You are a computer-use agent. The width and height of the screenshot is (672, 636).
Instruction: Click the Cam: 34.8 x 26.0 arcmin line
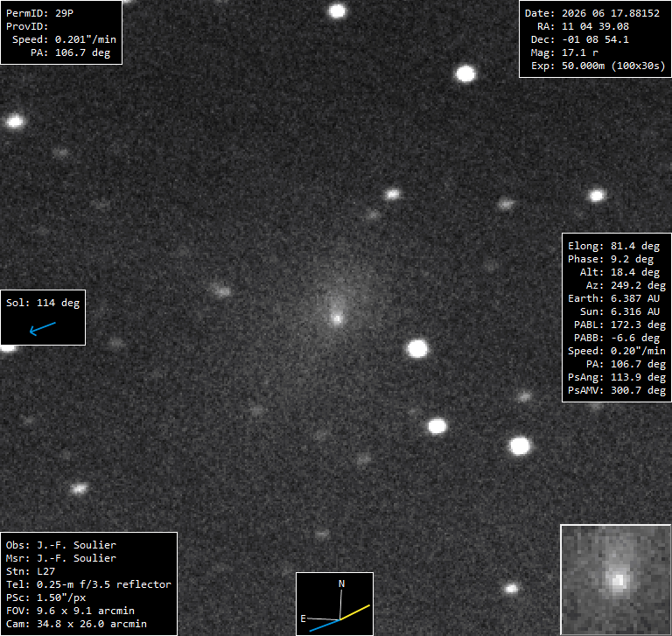click(76, 624)
